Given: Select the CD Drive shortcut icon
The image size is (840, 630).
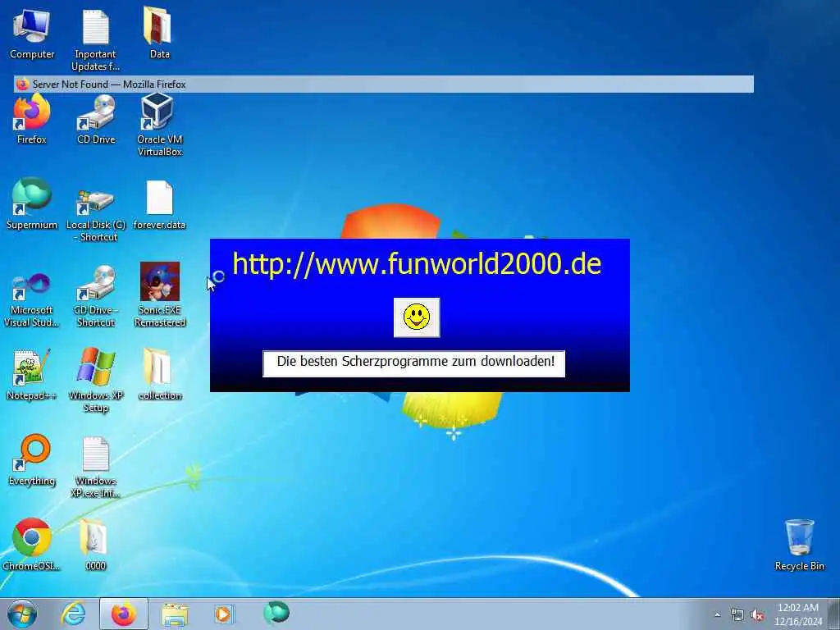Looking at the screenshot, I should (x=96, y=120).
